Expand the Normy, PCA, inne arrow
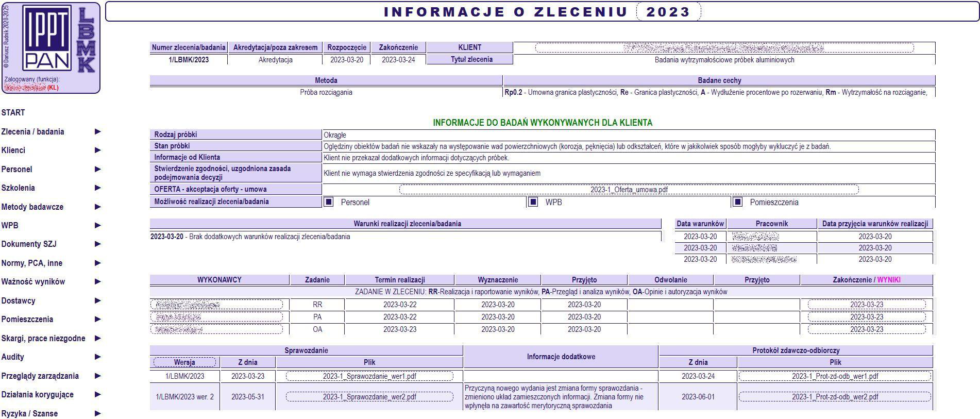 [x=98, y=263]
